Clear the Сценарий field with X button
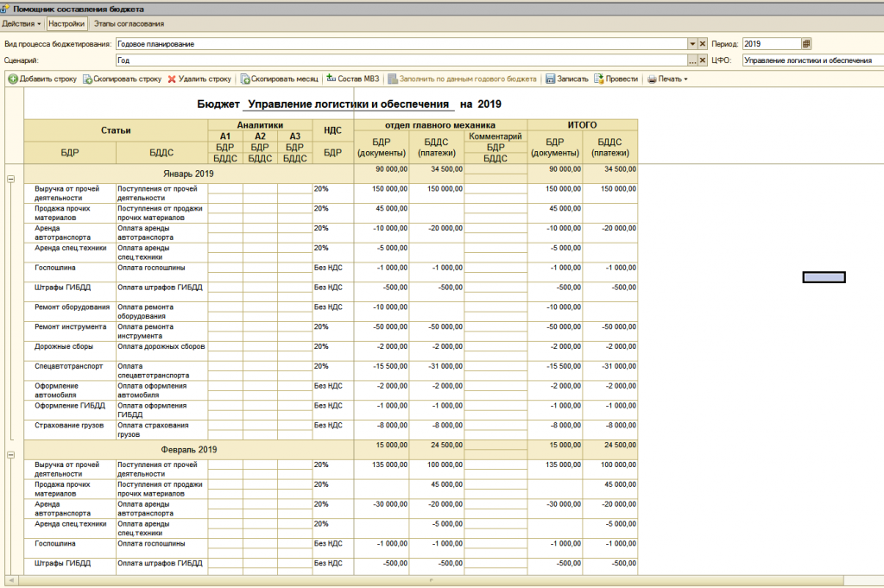 coord(703,60)
